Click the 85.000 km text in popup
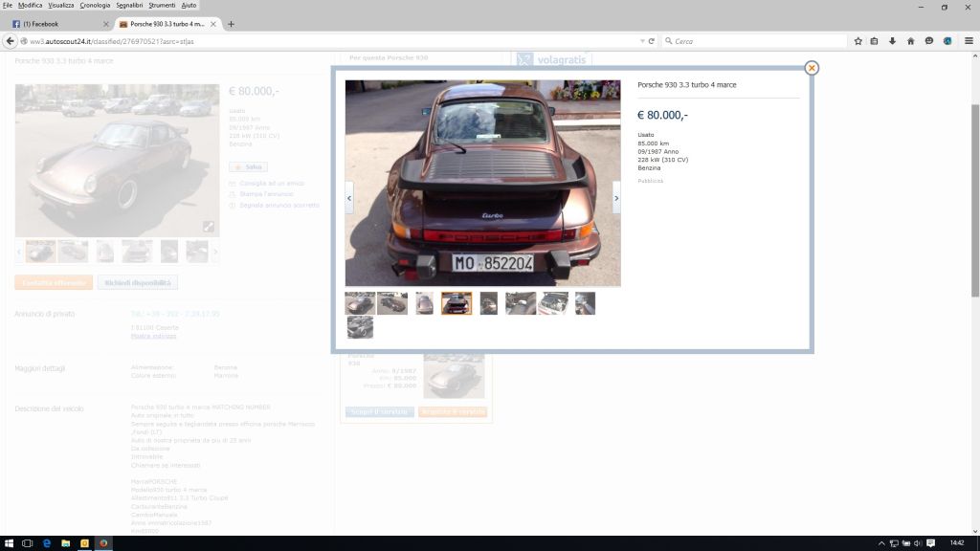The width and height of the screenshot is (980, 551). [x=653, y=143]
